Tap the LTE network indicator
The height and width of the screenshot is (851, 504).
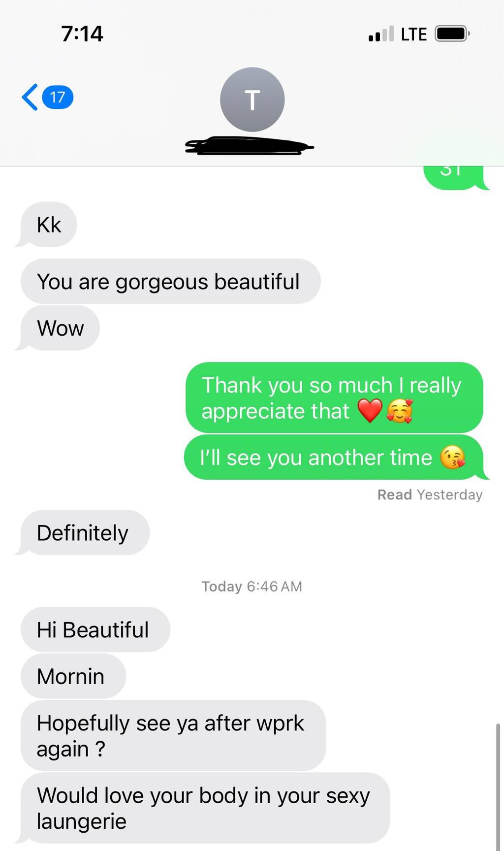click(x=414, y=34)
